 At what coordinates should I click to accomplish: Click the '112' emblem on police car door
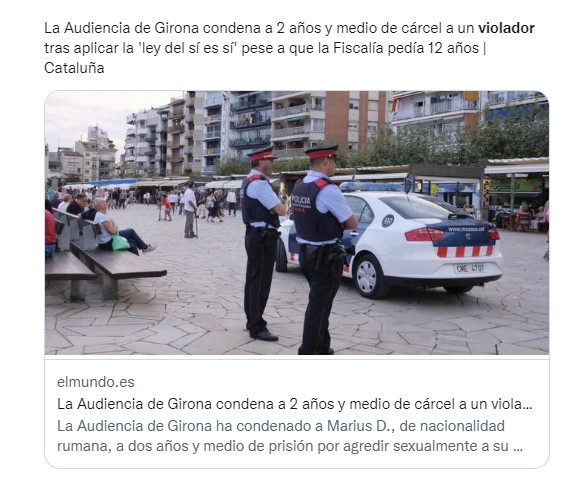point(388,221)
